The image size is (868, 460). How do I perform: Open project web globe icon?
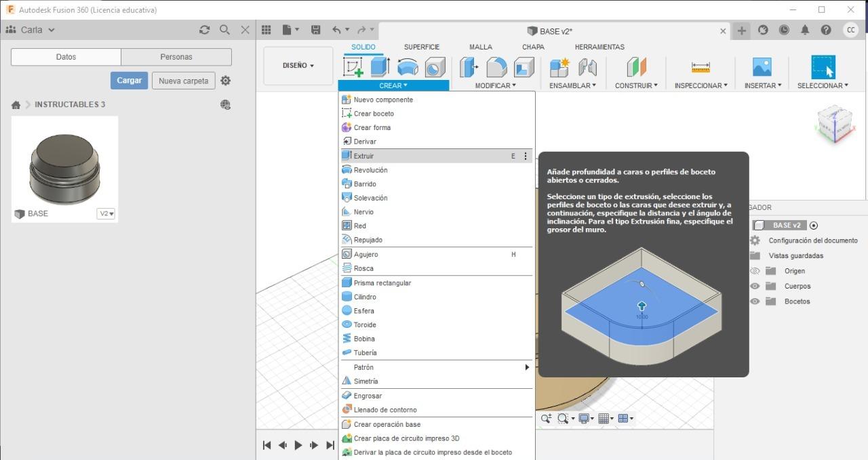coord(226,105)
